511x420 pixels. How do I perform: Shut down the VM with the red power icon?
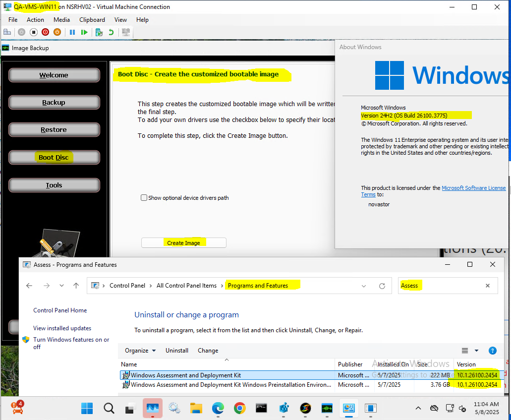pyautogui.click(x=45, y=32)
